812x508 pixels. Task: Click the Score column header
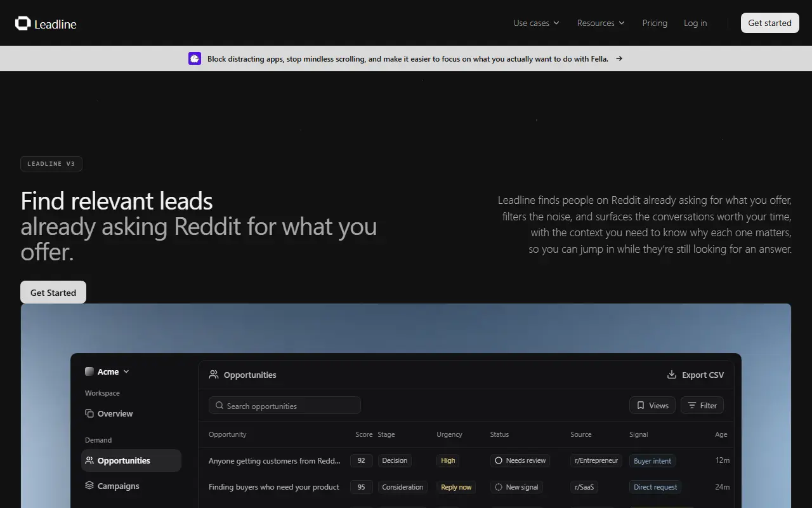[x=364, y=434]
